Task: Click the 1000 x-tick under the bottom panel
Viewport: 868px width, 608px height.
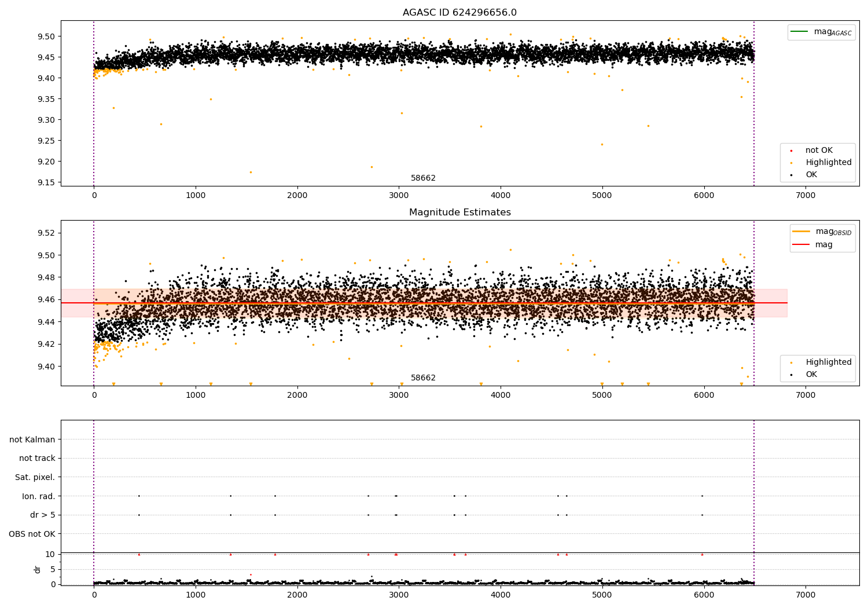Action: [196, 595]
